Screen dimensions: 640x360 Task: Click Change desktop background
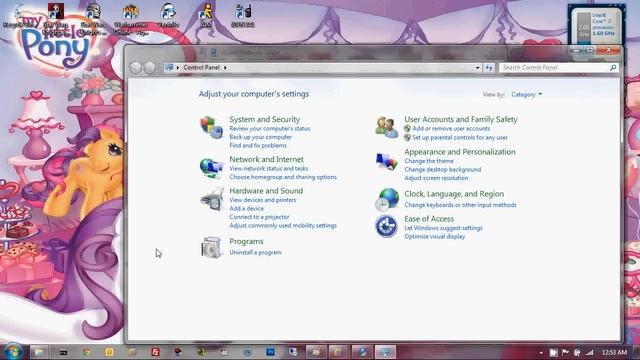(443, 170)
